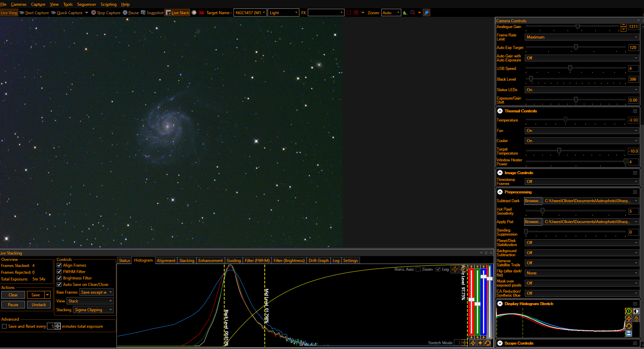Pause the capture from the toolbar
Screen dimensions: 644x349
pos(131,13)
